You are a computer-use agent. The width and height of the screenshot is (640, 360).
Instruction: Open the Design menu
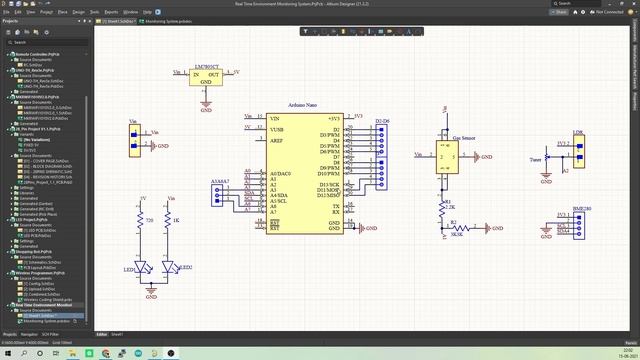78,12
